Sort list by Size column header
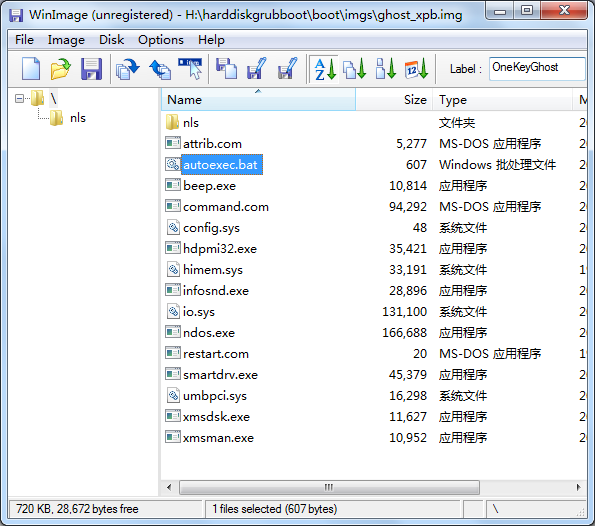Image resolution: width=595 pixels, height=526 pixels. [x=394, y=99]
